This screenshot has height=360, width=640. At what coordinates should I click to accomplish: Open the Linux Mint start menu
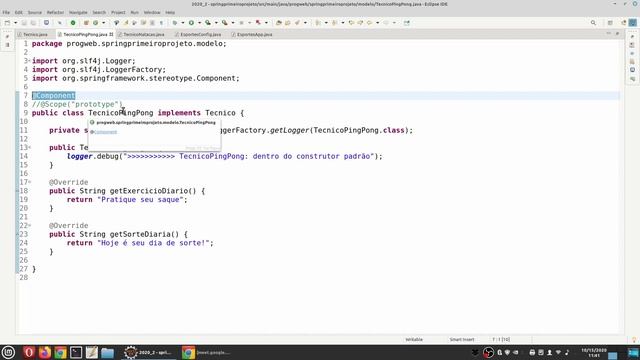(8, 352)
